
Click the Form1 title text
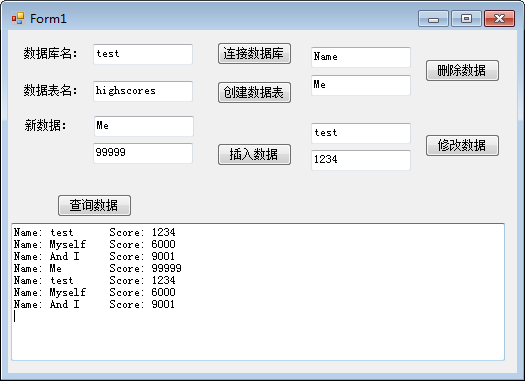pos(48,19)
